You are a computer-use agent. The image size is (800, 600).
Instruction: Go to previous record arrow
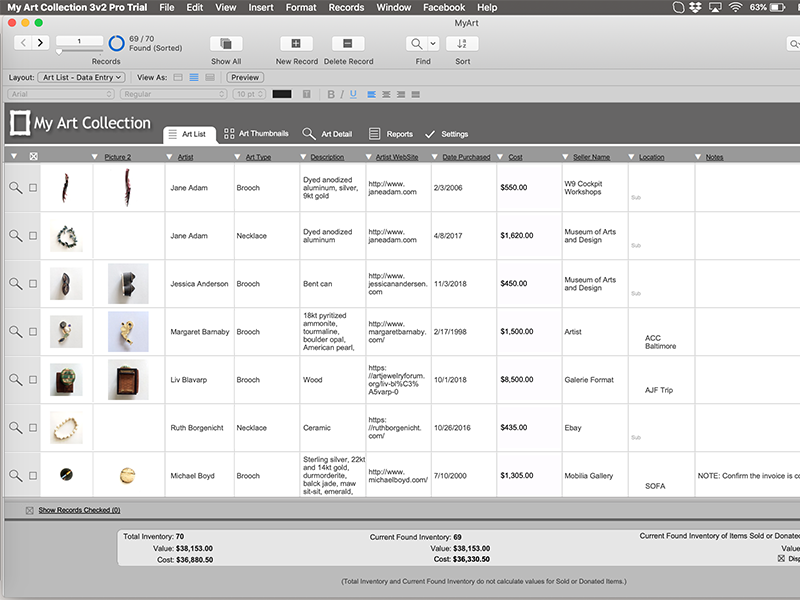pos(23,43)
